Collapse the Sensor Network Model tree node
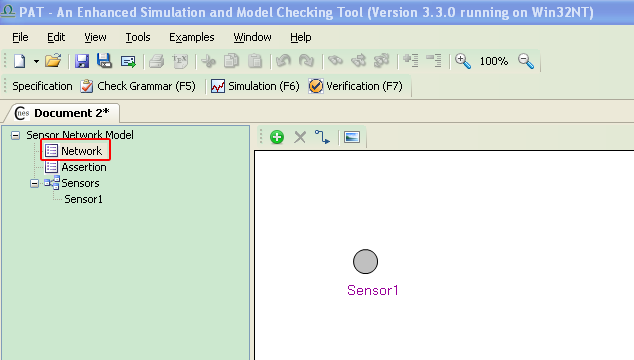This screenshot has height=360, width=634. tap(15, 135)
